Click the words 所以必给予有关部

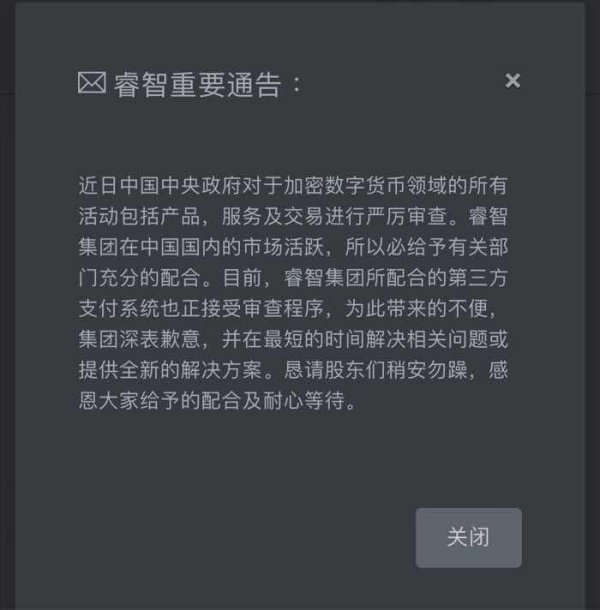(x=426, y=247)
